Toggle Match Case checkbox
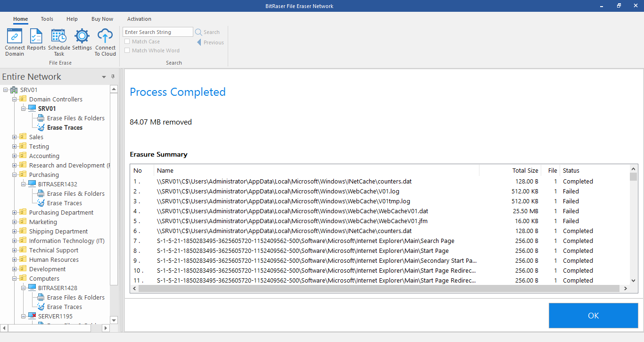644x342 pixels. 127,42
